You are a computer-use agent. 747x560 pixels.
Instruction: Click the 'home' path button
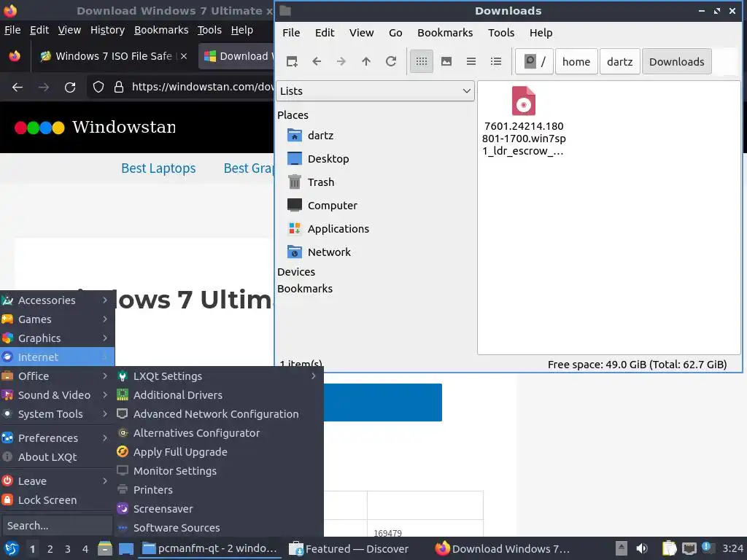pos(576,61)
